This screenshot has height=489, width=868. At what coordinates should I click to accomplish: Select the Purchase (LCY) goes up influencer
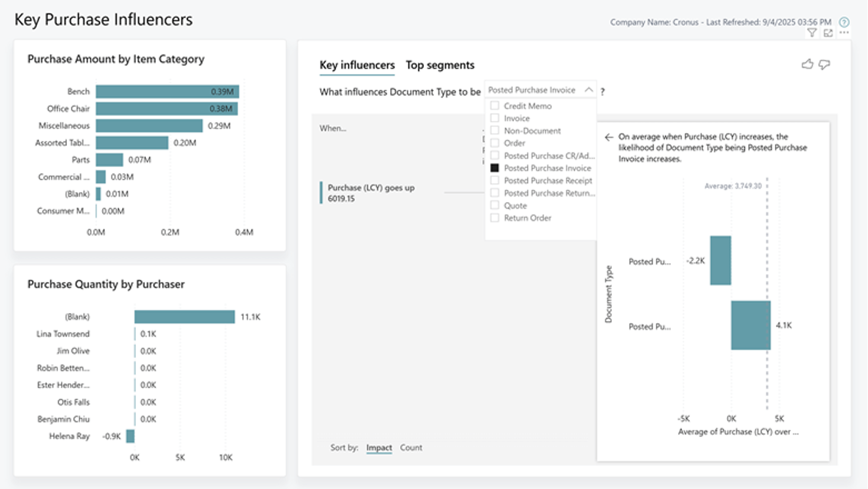(x=371, y=193)
